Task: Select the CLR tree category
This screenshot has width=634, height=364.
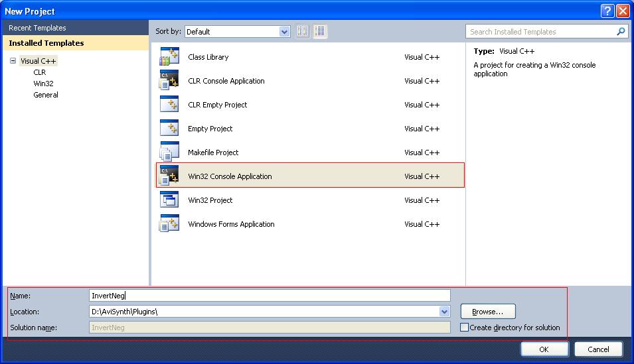Action: coord(40,72)
